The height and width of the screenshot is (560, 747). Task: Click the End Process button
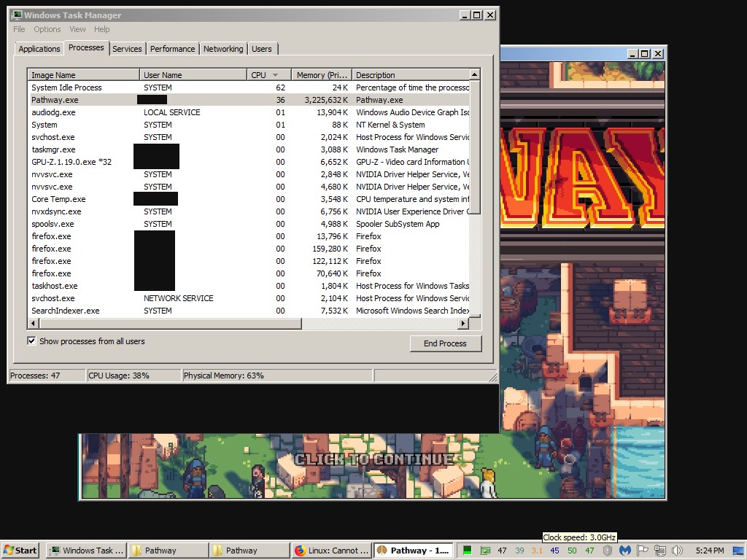(x=446, y=343)
